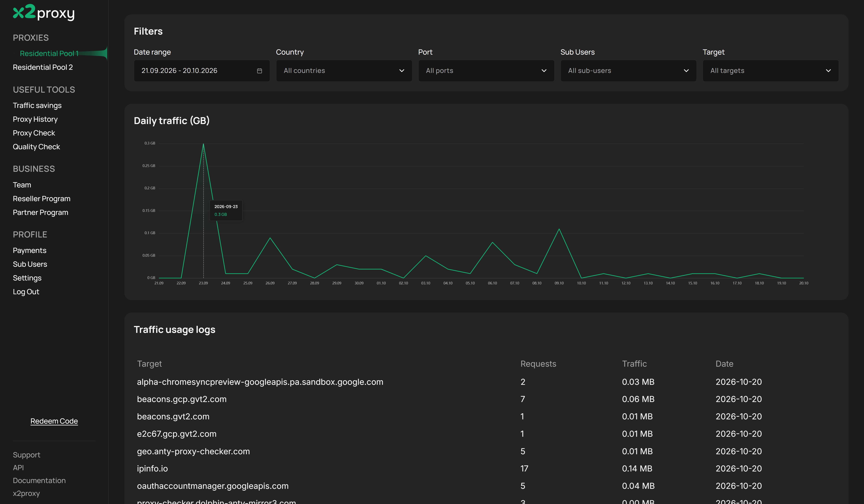Open Quality Check page

coord(36,147)
